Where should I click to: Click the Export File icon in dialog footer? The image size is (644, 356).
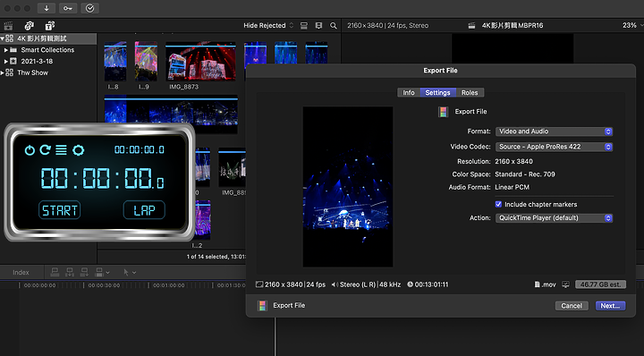tap(262, 306)
